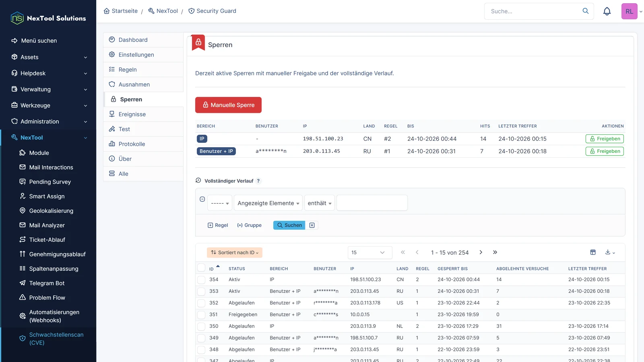Open the notifications bell

click(607, 11)
